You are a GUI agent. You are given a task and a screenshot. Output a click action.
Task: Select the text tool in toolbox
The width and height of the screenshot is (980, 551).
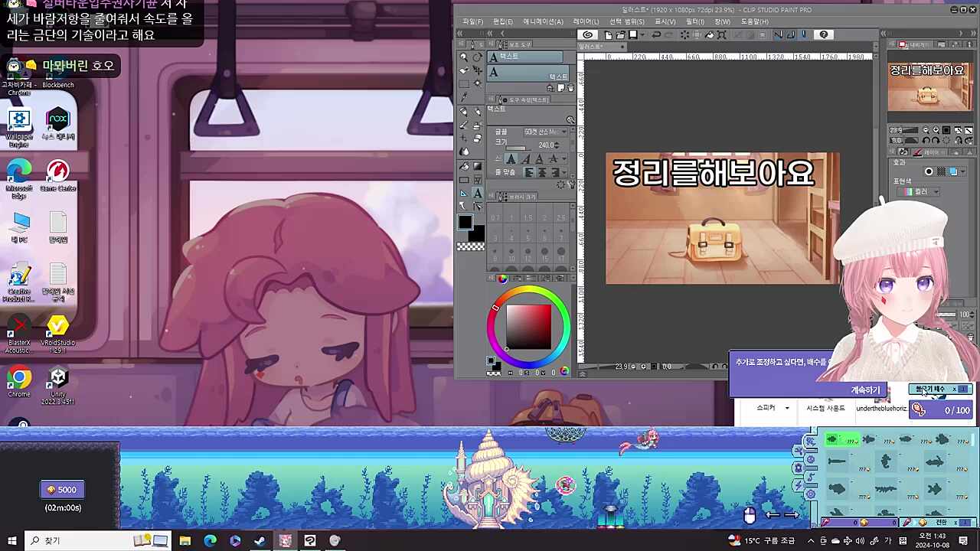pos(478,193)
